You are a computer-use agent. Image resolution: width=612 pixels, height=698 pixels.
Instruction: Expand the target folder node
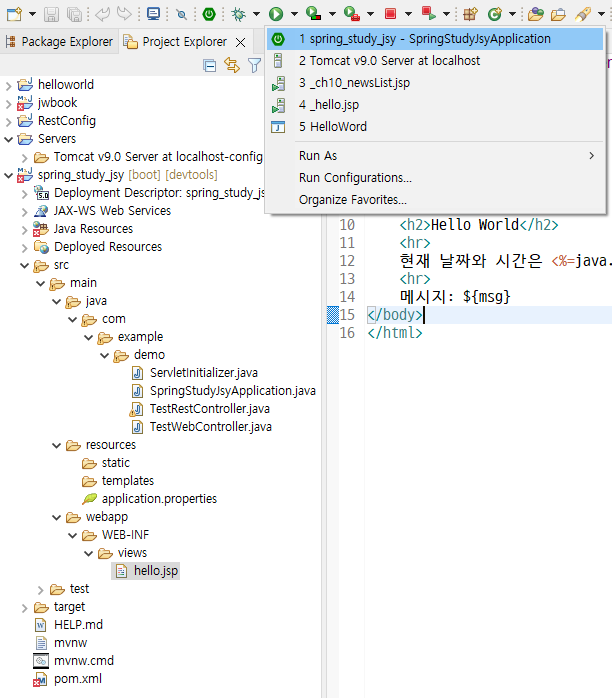coord(24,608)
